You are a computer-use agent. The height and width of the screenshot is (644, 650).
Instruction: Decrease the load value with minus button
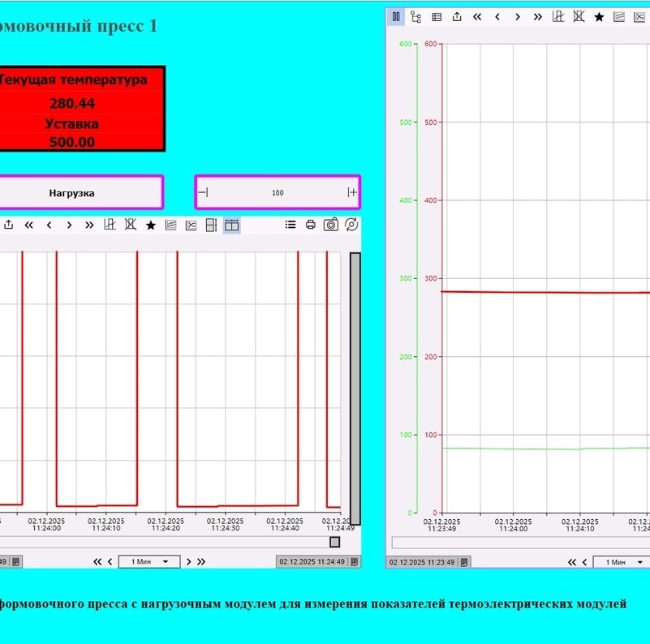point(203,192)
